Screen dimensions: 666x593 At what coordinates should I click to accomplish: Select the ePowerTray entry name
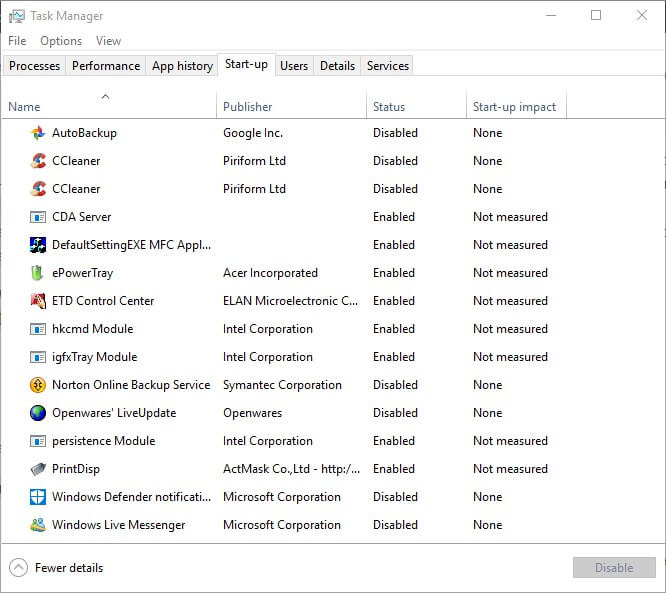pyautogui.click(x=82, y=273)
